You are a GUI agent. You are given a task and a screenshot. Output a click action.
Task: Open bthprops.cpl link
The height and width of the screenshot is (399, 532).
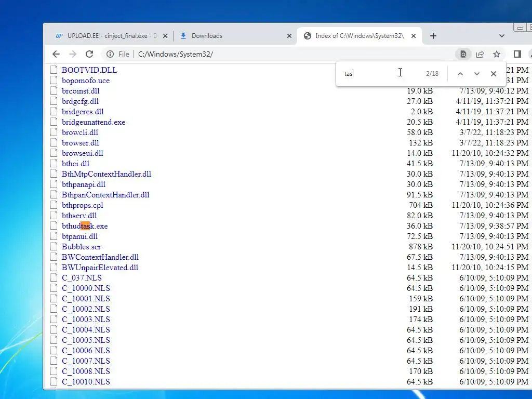pyautogui.click(x=82, y=205)
